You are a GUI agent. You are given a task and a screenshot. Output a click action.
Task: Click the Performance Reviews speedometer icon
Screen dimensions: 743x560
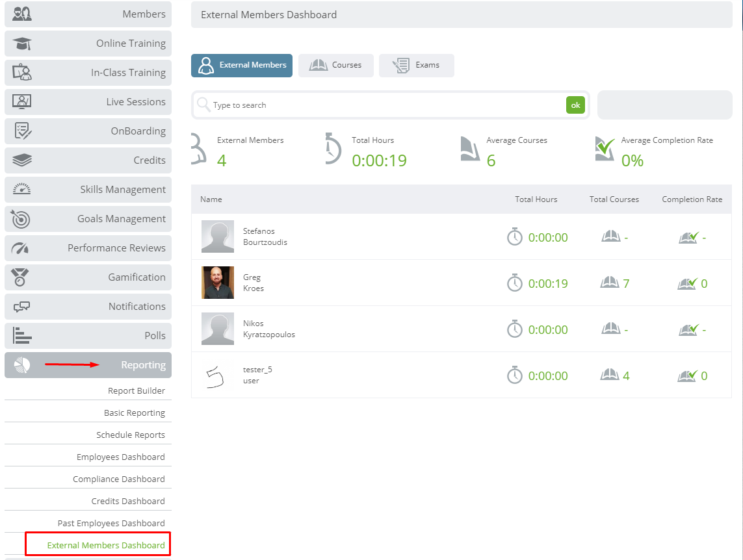point(20,248)
